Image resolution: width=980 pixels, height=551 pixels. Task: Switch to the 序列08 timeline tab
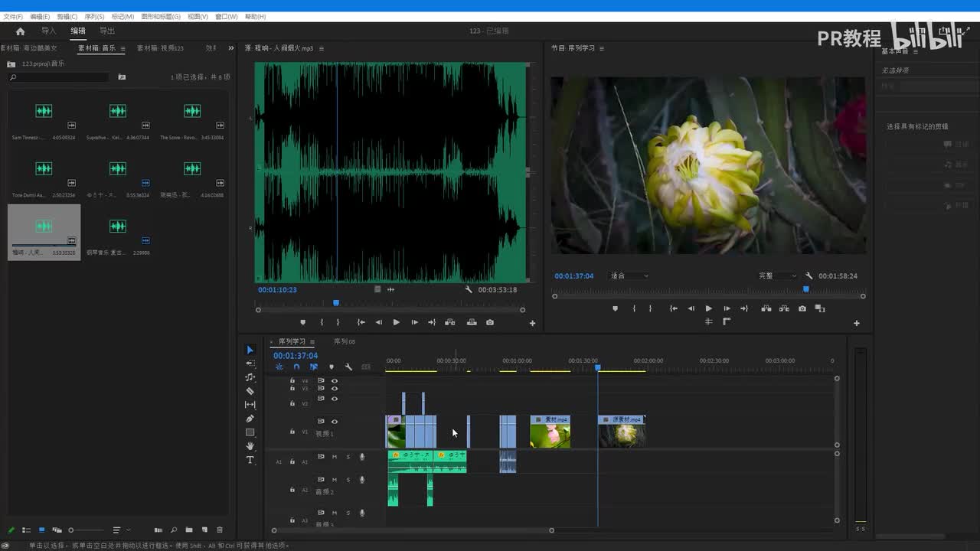tap(344, 341)
